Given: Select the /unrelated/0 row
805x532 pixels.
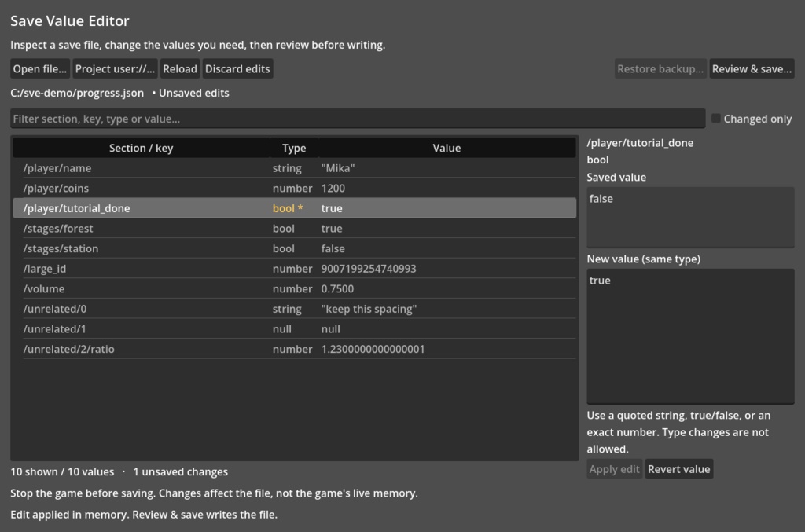Looking at the screenshot, I should (294, 308).
